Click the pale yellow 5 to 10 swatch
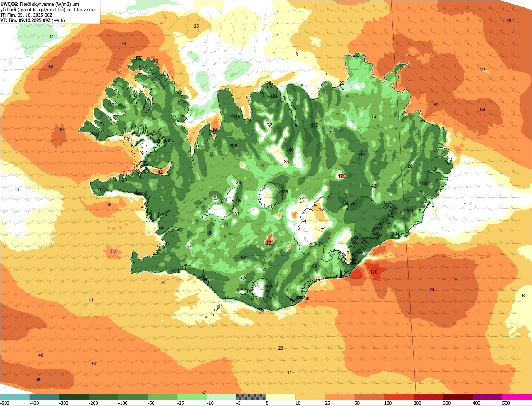Screen dimensions: 532x406 click(x=281, y=397)
